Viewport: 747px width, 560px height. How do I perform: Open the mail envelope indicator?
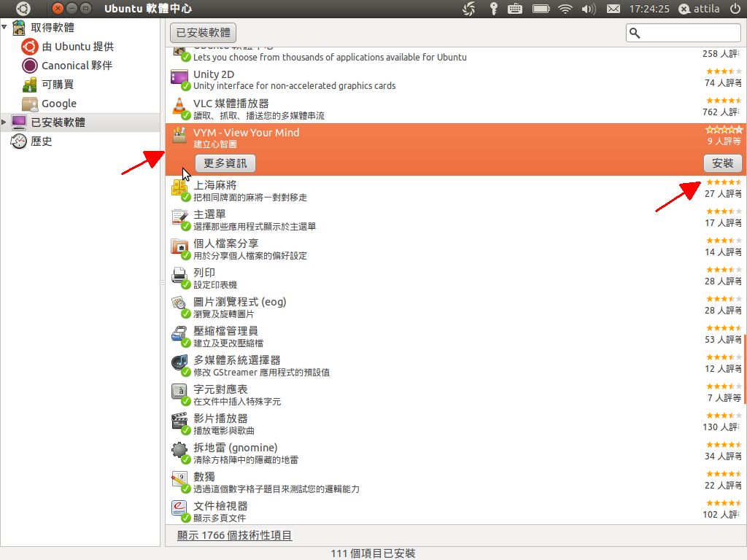tap(614, 9)
